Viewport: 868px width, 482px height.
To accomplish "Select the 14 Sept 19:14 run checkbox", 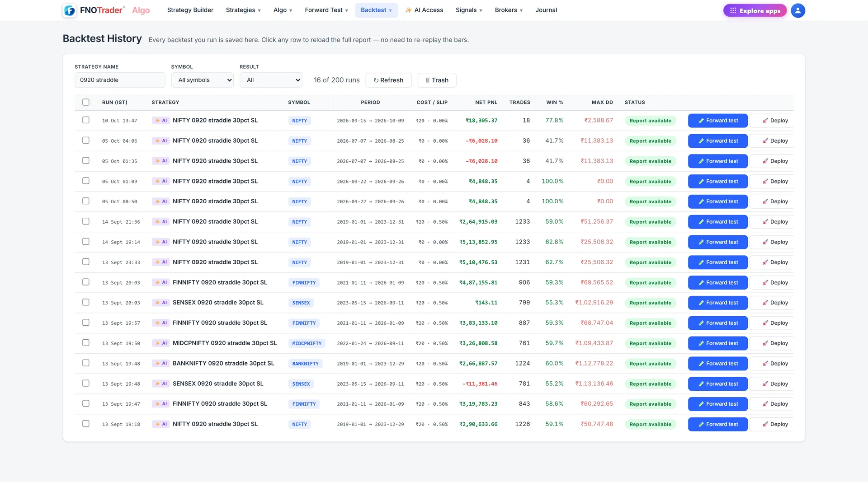I will coord(86,242).
